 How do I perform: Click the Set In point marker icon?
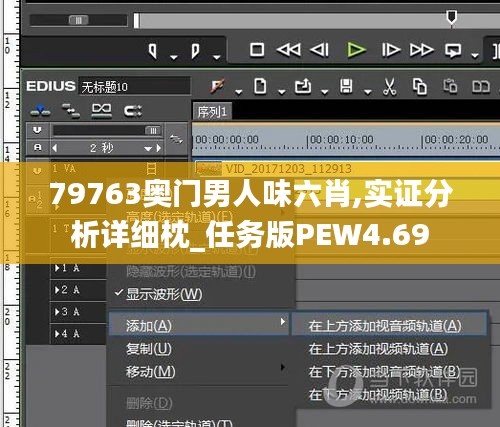[153, 51]
